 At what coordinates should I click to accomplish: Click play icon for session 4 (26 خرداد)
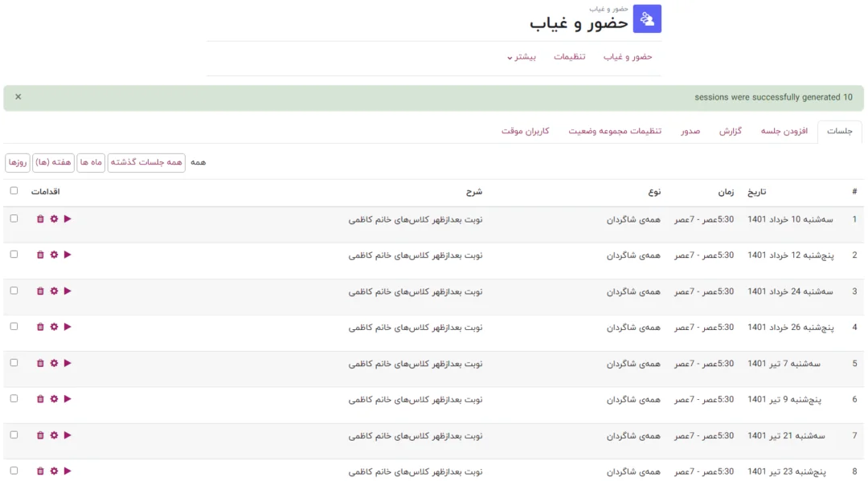pyautogui.click(x=68, y=327)
